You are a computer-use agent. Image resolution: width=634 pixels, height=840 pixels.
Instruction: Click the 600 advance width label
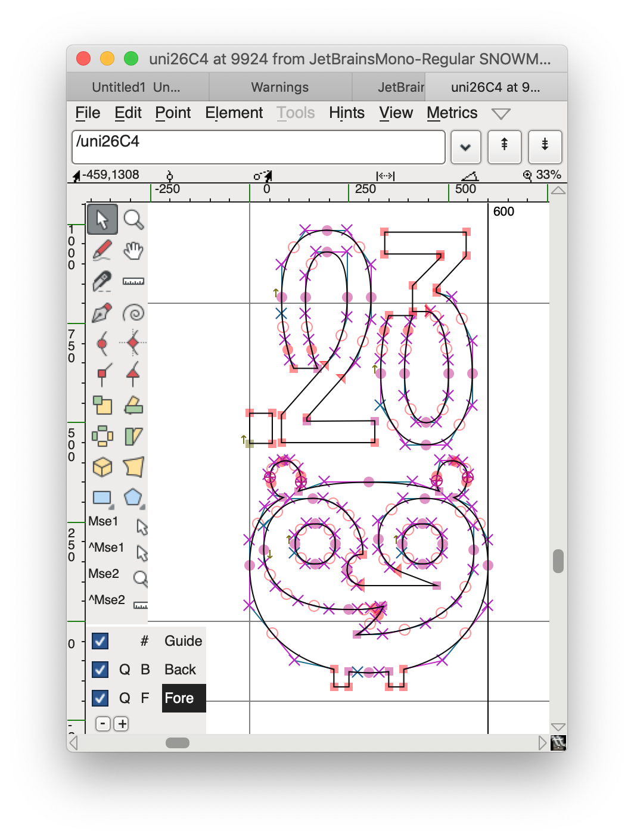tap(504, 211)
